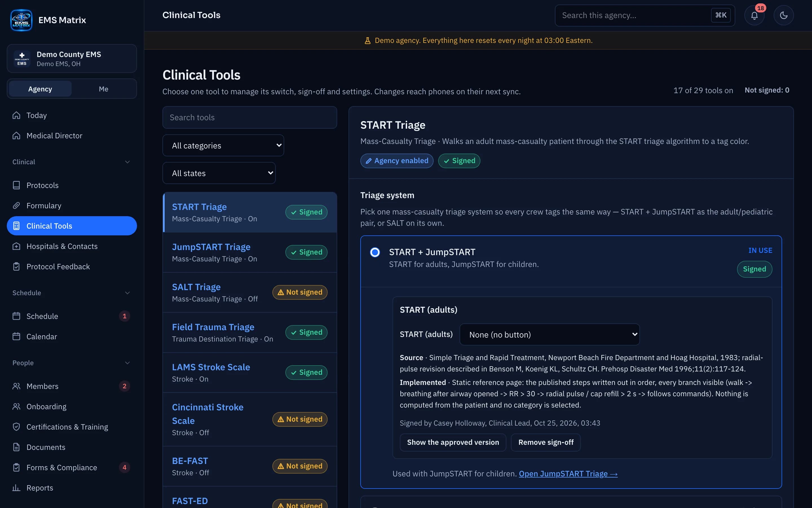This screenshot has height=508, width=812.
Task: Click the Hospitals & Contacts icon
Action: 16,246
